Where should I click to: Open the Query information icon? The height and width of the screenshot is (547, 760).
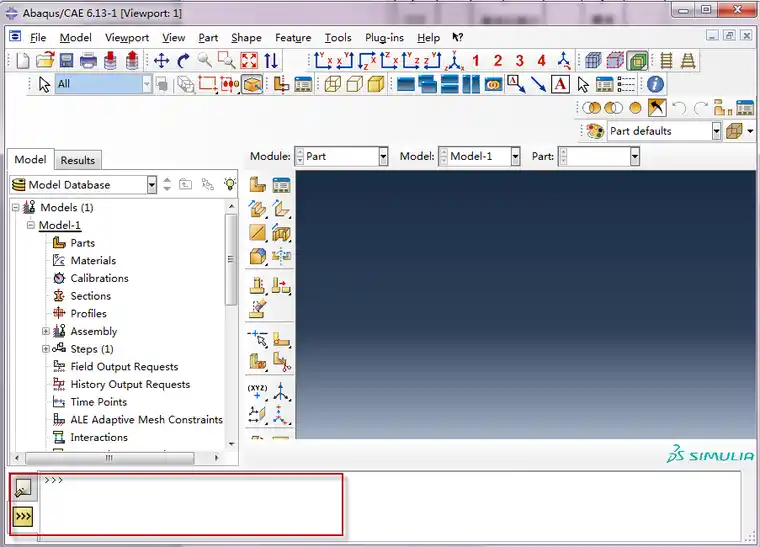[x=655, y=84]
